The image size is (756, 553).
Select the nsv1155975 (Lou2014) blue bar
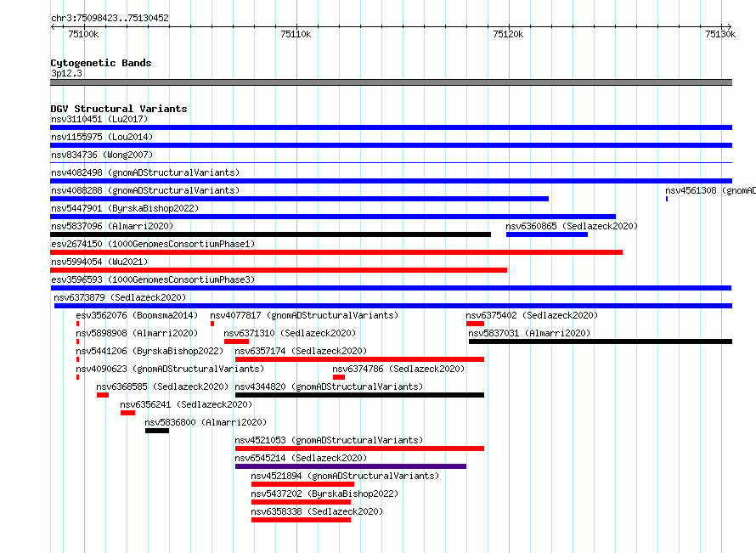click(x=391, y=145)
